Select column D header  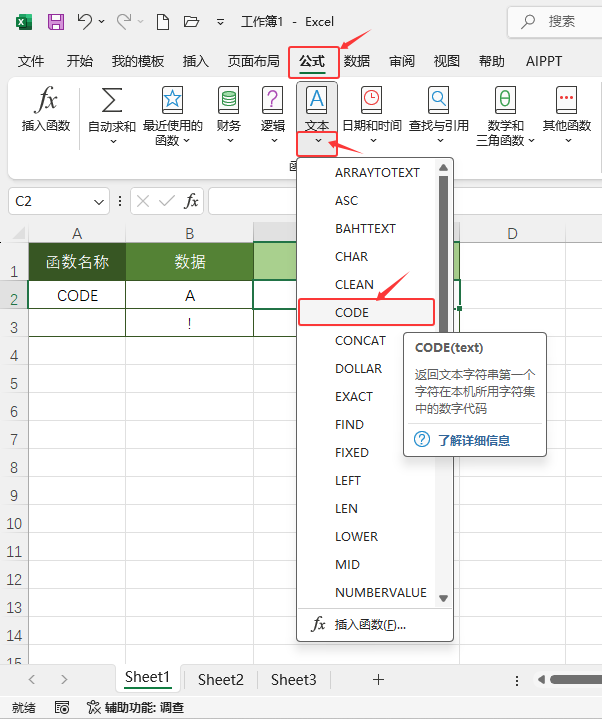[512, 233]
